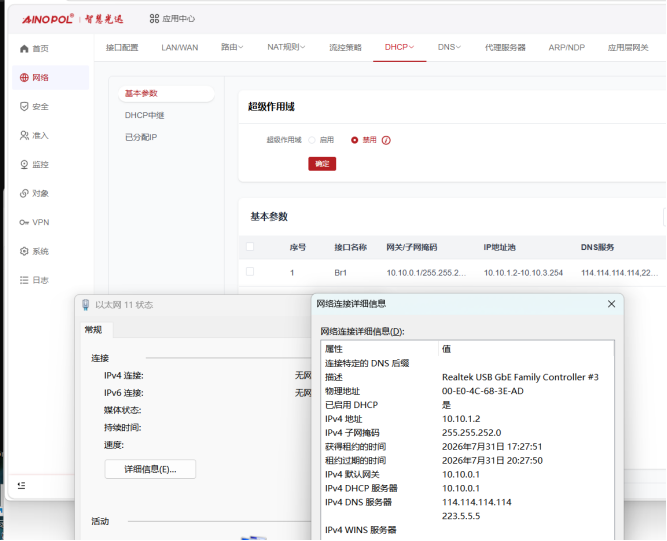Select DHCP中继 in the submenu
Image resolution: width=667 pixels, height=541 pixels.
(x=145, y=115)
